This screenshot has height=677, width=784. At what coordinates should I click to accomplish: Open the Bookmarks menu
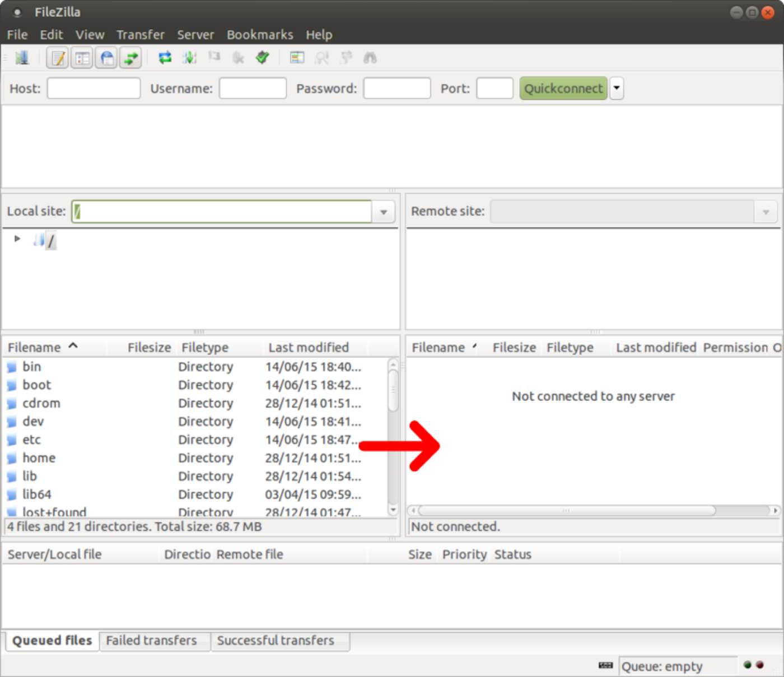click(x=260, y=35)
